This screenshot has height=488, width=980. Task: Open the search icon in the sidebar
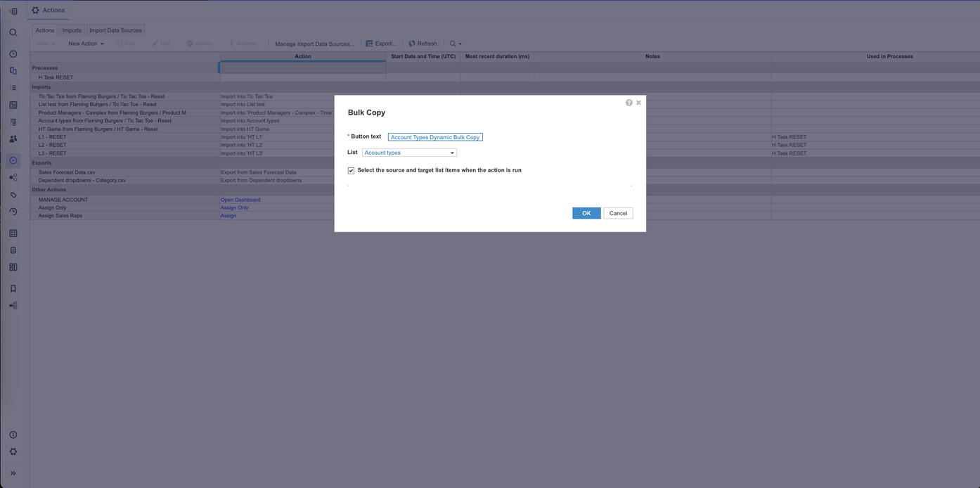point(13,32)
